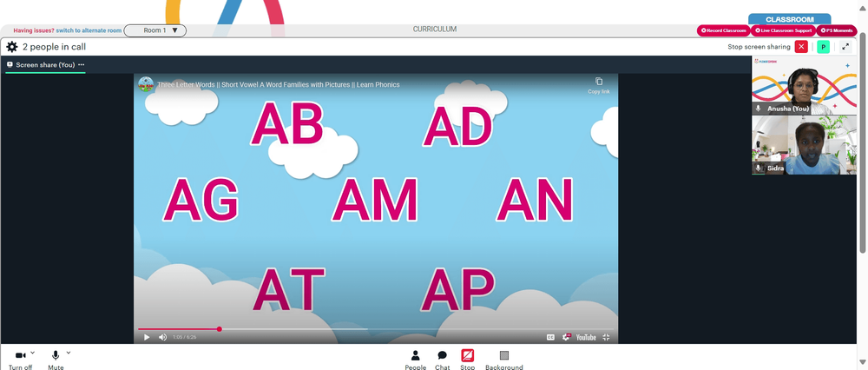Switch to the CURRICULUM tab

coord(435,30)
